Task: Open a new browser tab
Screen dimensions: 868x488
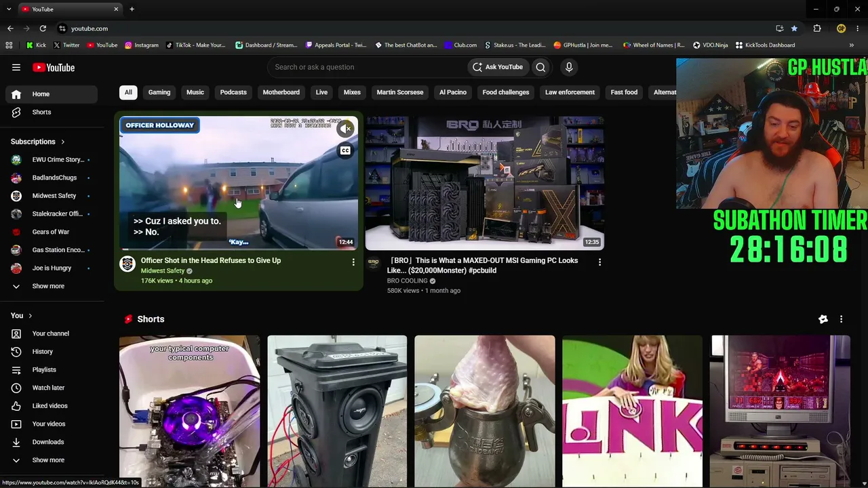Action: click(x=132, y=9)
